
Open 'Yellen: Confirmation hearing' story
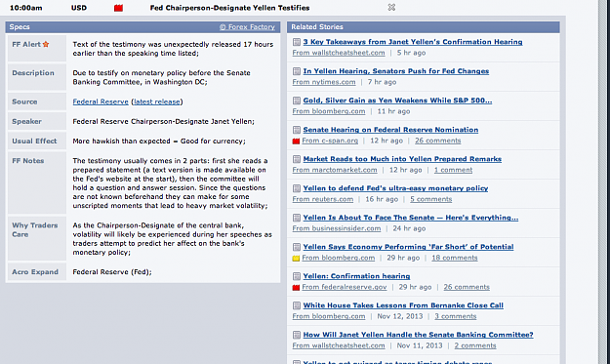(357, 276)
